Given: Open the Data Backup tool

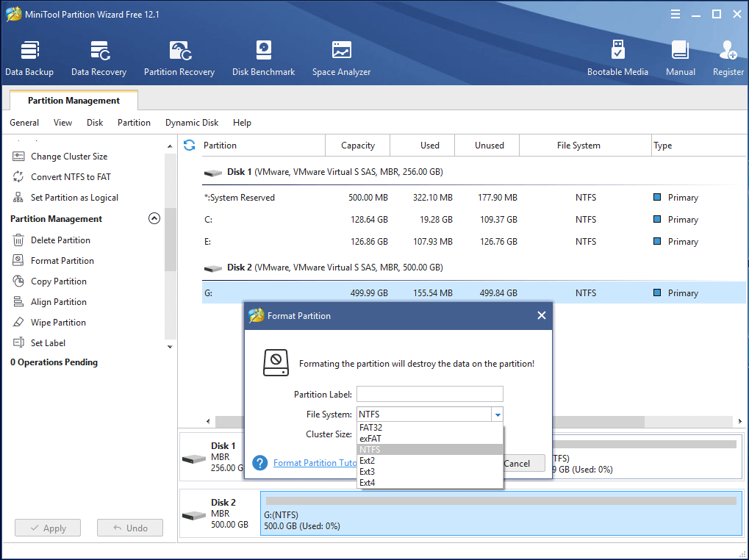Looking at the screenshot, I should (x=29, y=58).
